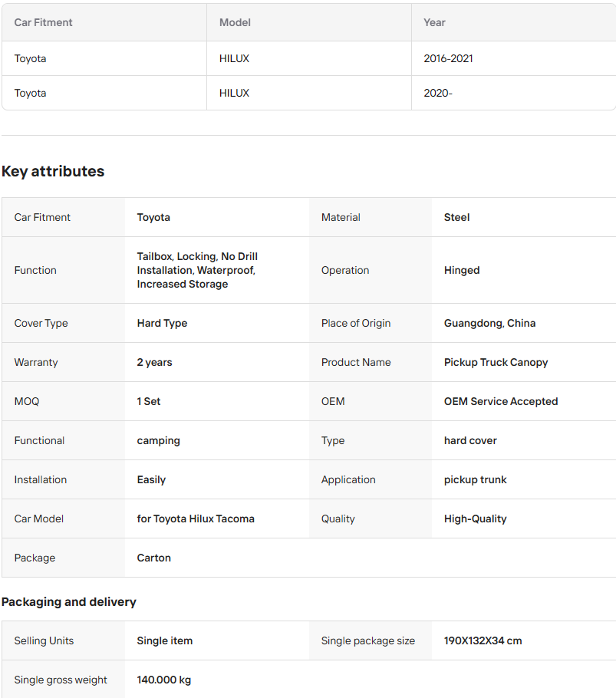The image size is (616, 698).
Task: Click the Year column header
Action: pos(434,22)
